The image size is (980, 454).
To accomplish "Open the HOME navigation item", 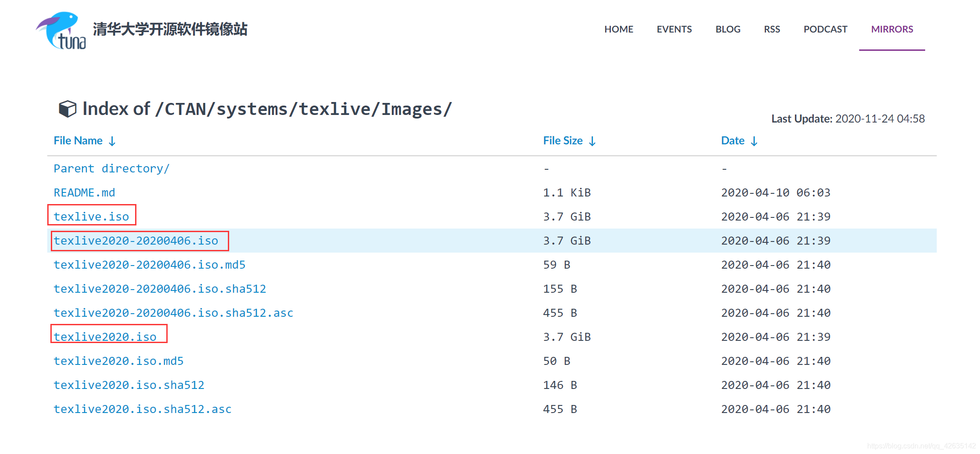I will pyautogui.click(x=618, y=29).
